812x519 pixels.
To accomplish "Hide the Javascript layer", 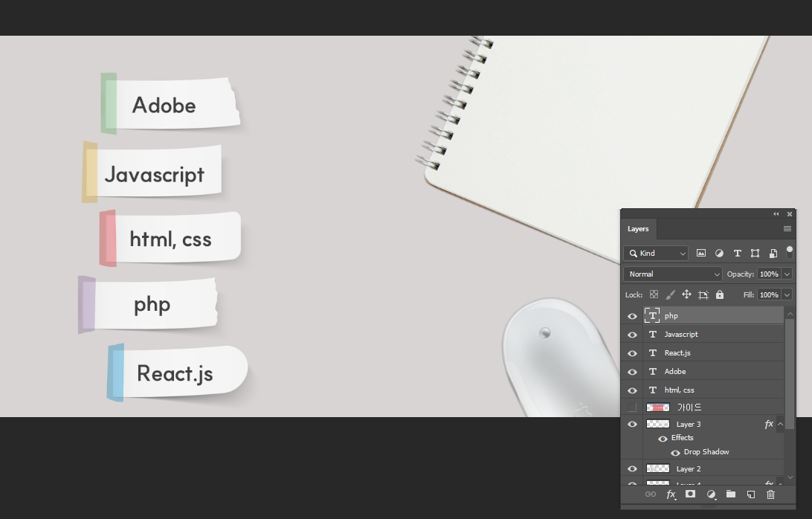I will [x=632, y=335].
